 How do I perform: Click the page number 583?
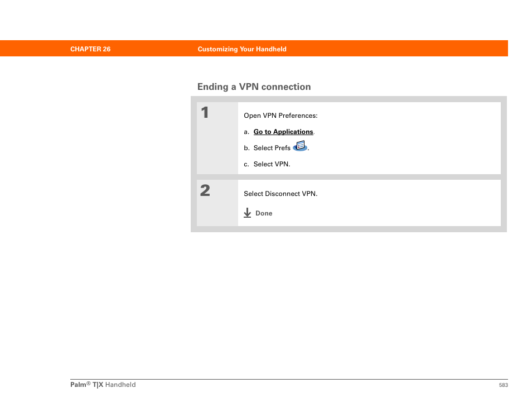point(503,385)
